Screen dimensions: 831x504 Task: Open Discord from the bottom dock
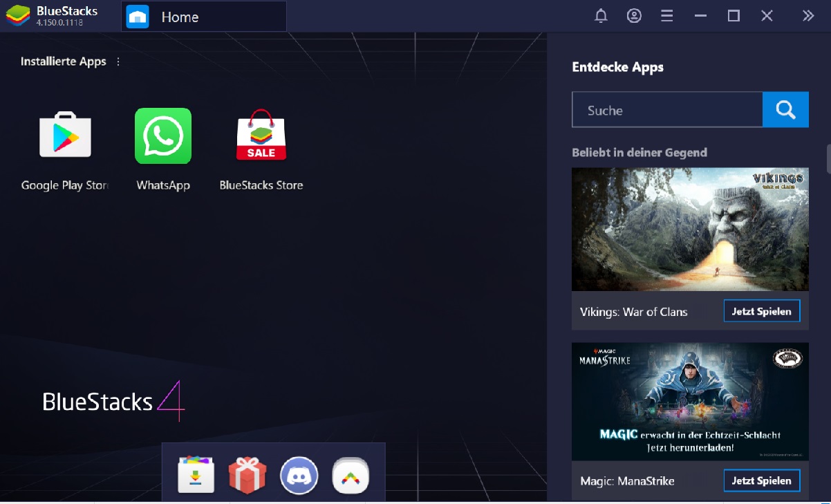(299, 476)
